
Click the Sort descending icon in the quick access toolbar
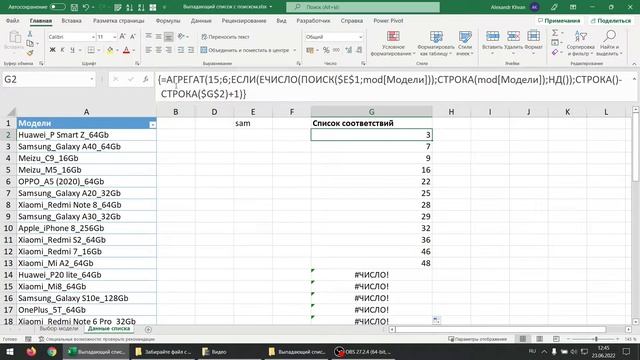pyautogui.click(x=141, y=7)
